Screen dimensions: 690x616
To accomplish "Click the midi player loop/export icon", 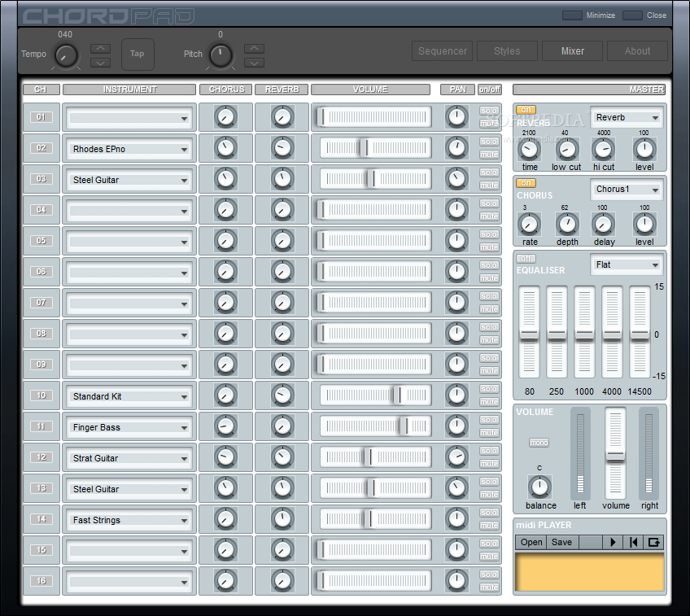I will (x=653, y=542).
